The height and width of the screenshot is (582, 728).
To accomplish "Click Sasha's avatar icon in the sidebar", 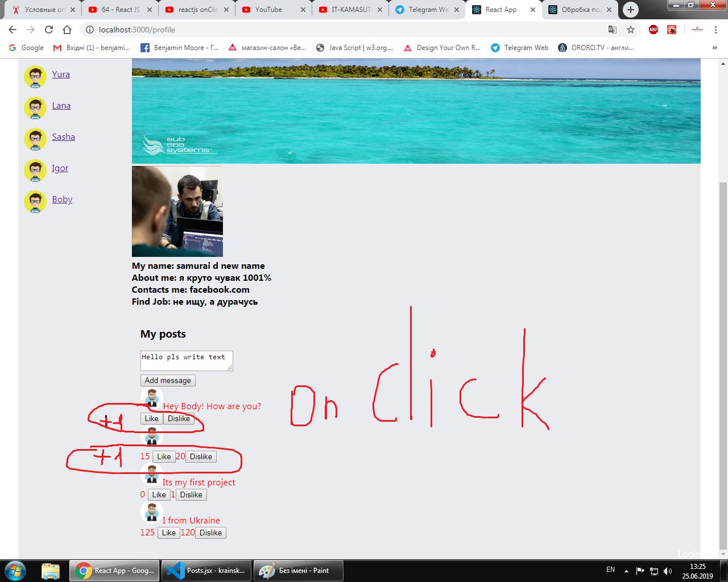I will [x=35, y=139].
